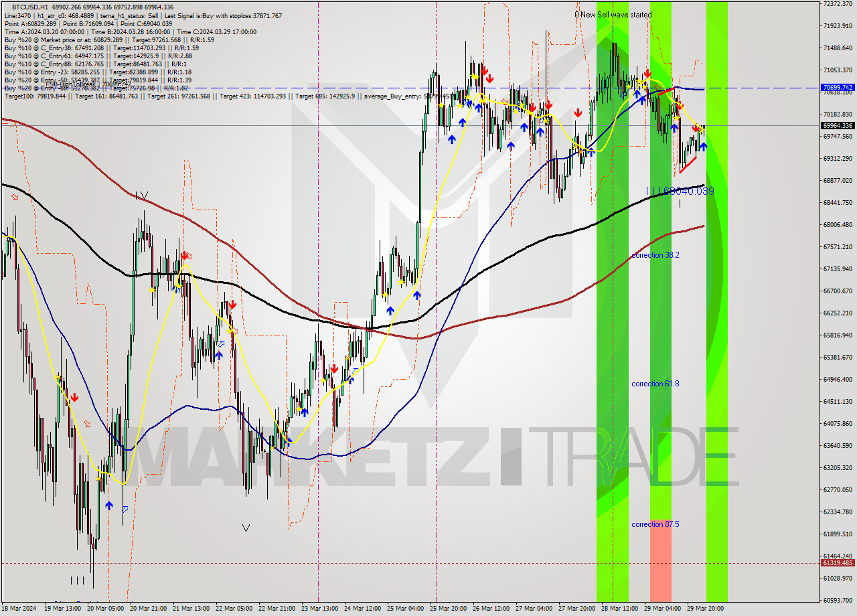Image resolution: width=857 pixels, height=616 pixels.
Task: Click the '25 Mar 20:00' time label
Action: point(449,609)
